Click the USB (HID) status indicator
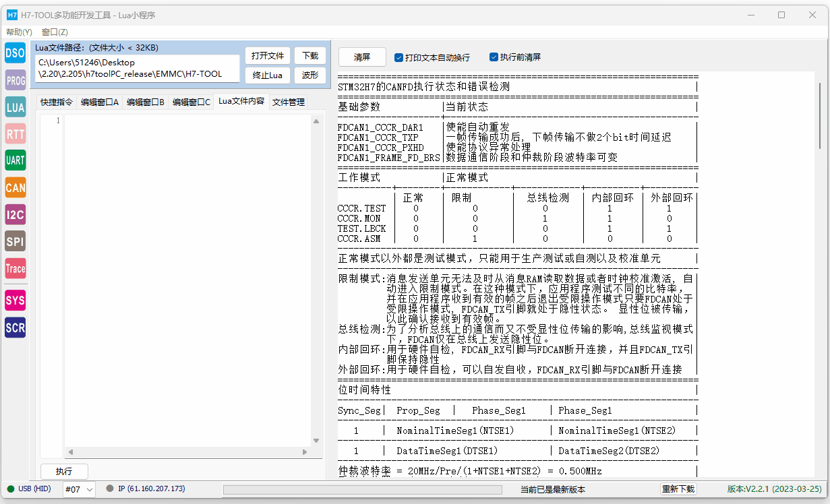Viewport: 830px width, 504px height. point(29,489)
